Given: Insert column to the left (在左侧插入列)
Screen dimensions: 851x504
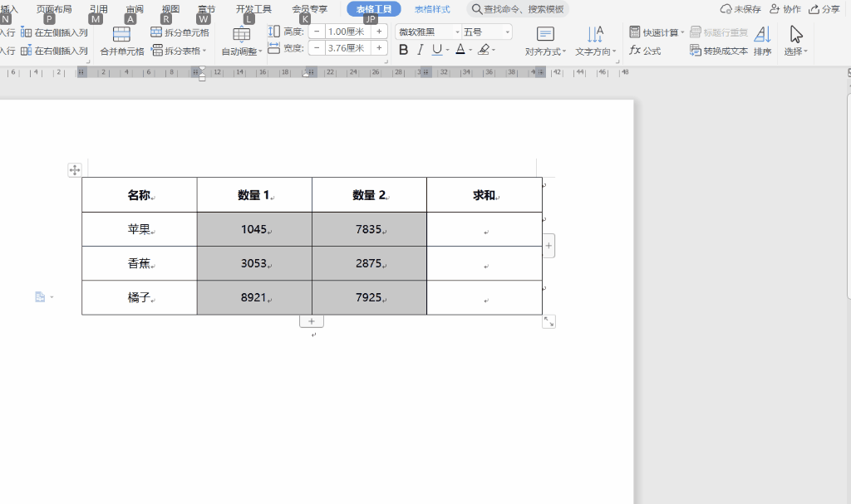Looking at the screenshot, I should (54, 32).
